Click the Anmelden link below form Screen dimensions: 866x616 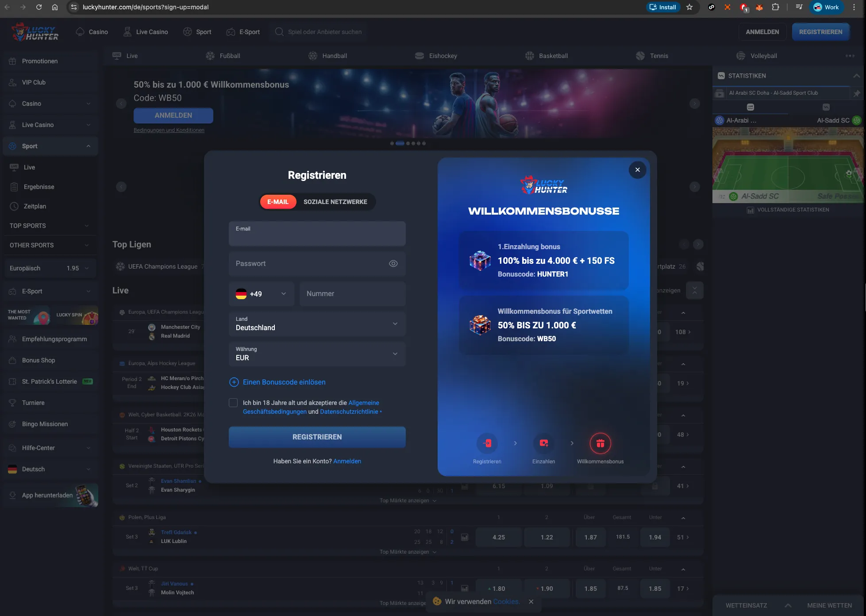tap(347, 461)
